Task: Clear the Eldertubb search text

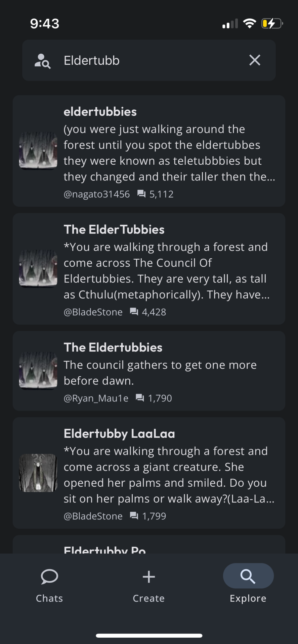Action: [255, 60]
